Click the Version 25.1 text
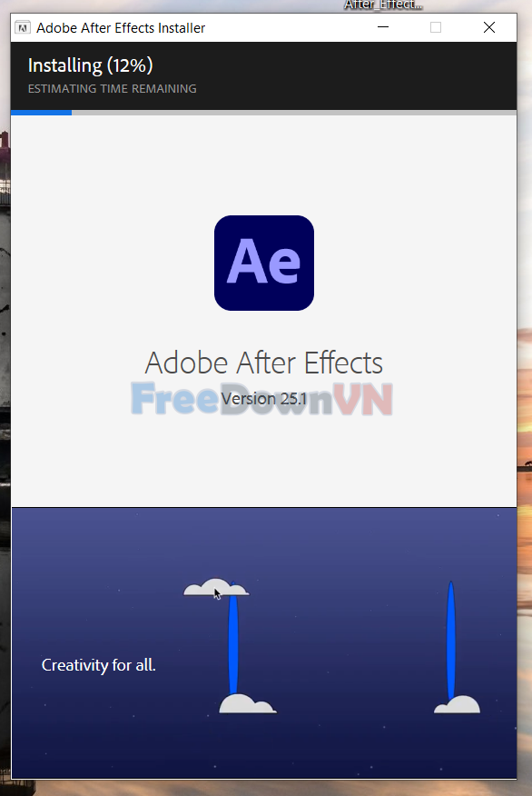Image resolution: width=532 pixels, height=796 pixels. tap(263, 399)
